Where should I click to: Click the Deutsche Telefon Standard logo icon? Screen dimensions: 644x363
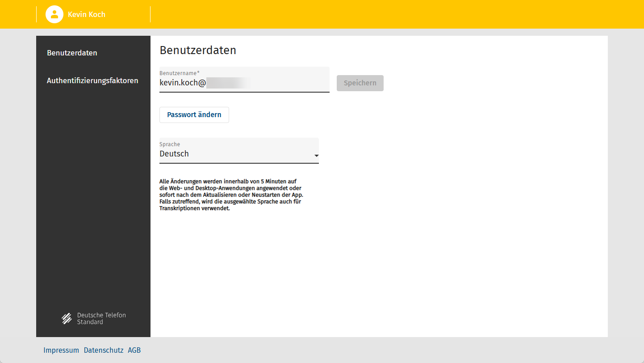click(67, 318)
